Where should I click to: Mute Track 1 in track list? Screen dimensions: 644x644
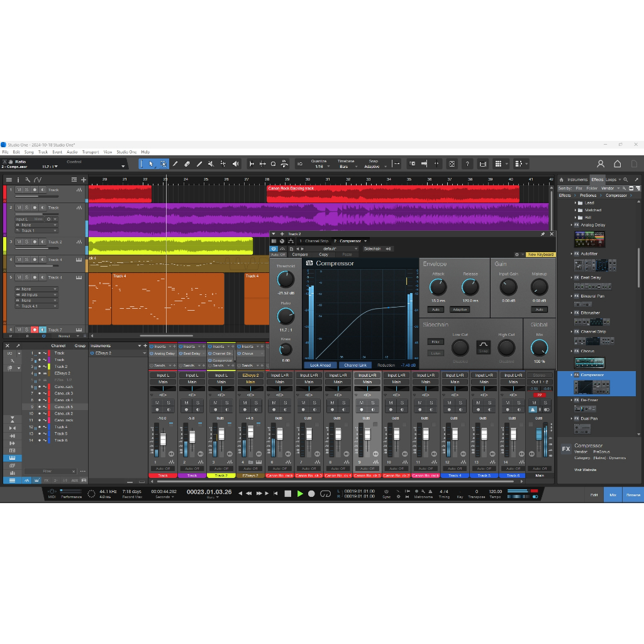19,189
